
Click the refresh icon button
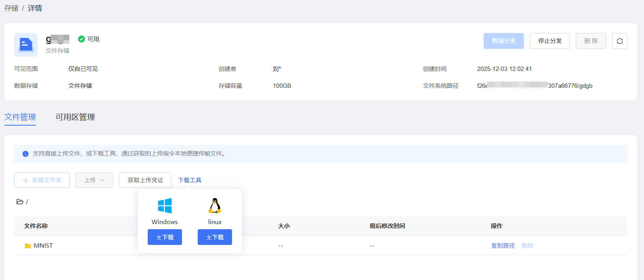point(620,41)
